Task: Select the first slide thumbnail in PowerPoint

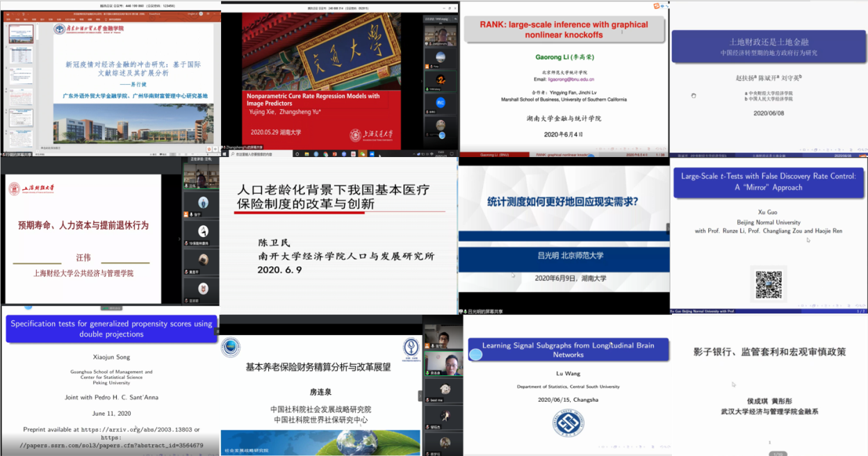Action: [x=20, y=34]
